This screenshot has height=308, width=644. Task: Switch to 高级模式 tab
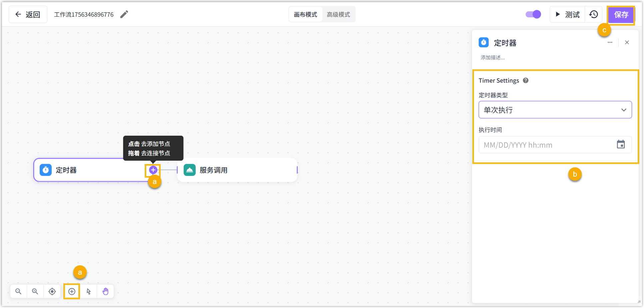coord(338,14)
